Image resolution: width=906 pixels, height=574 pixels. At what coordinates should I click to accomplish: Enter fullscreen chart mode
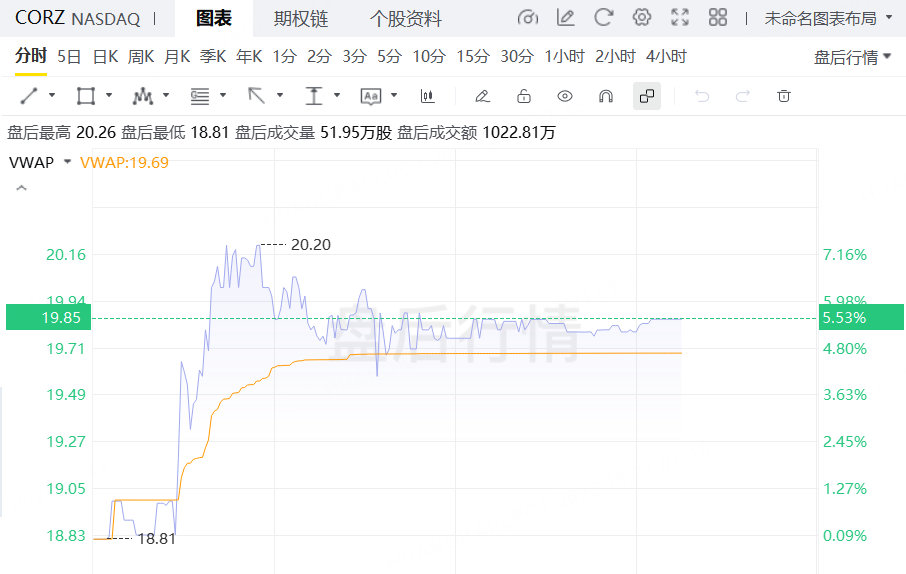pyautogui.click(x=680, y=18)
